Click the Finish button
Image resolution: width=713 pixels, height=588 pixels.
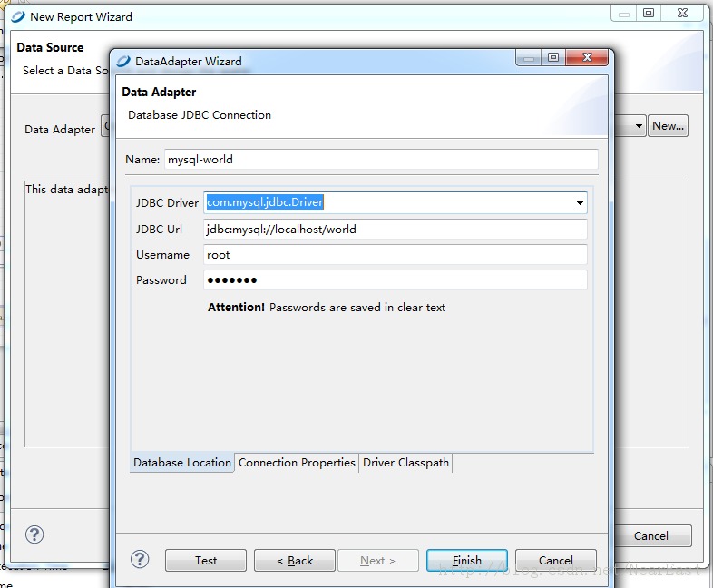click(467, 560)
